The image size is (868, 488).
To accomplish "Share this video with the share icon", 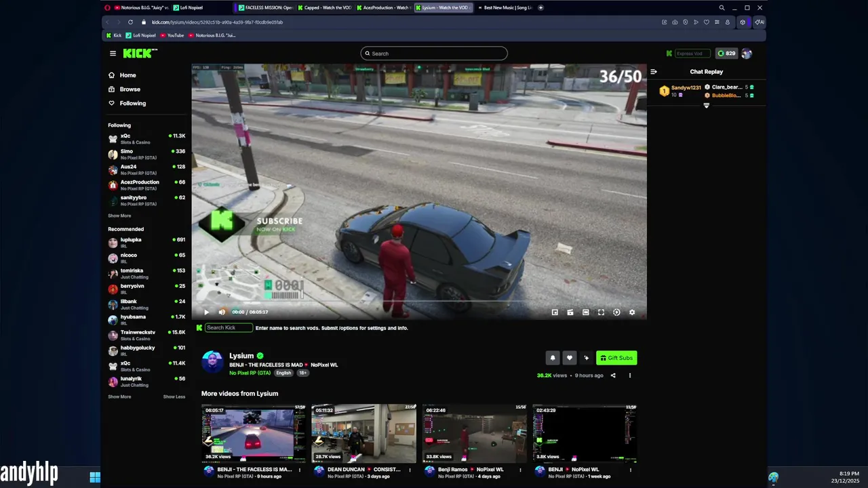I will (613, 375).
